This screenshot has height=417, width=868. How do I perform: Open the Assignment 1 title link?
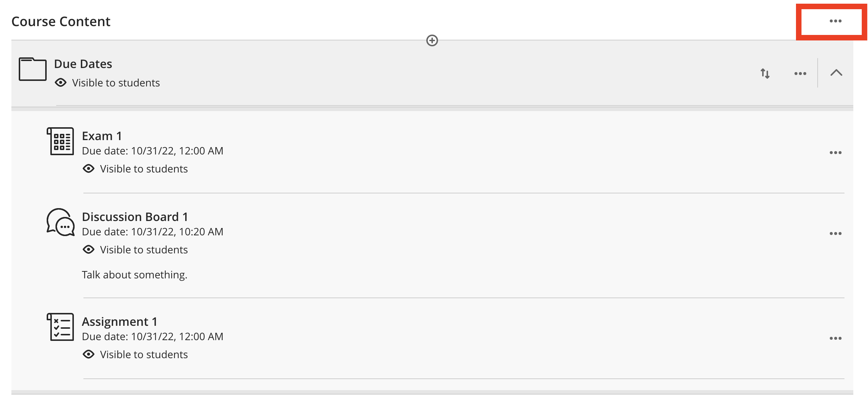tap(119, 322)
